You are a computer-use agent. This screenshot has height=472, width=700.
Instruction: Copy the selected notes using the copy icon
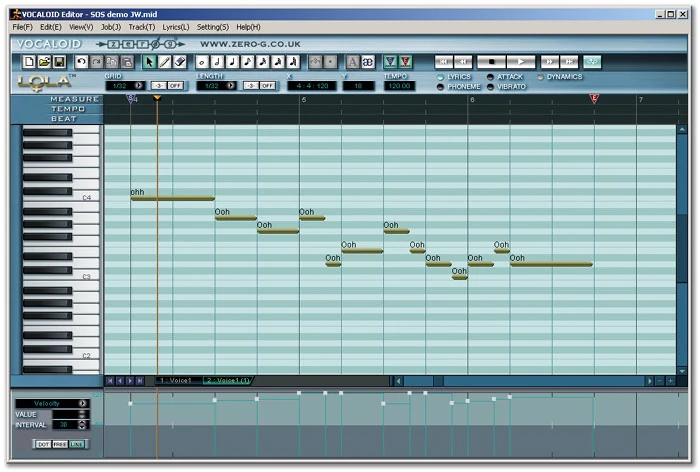click(x=112, y=62)
